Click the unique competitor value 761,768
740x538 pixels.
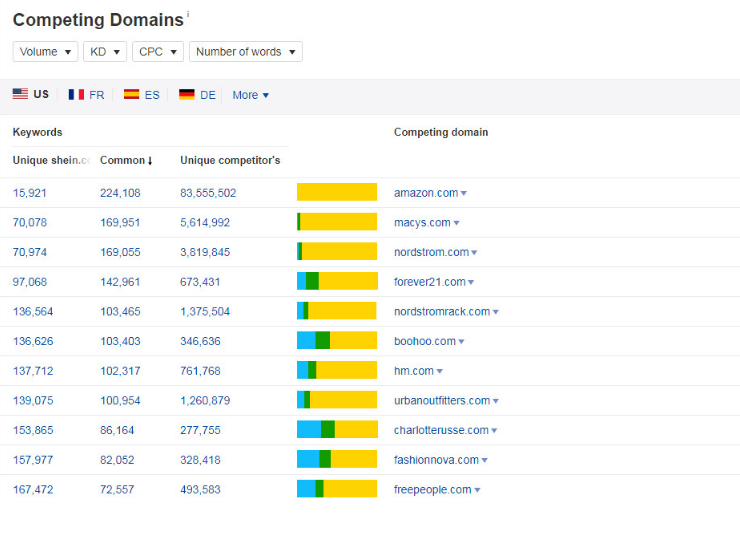click(200, 371)
